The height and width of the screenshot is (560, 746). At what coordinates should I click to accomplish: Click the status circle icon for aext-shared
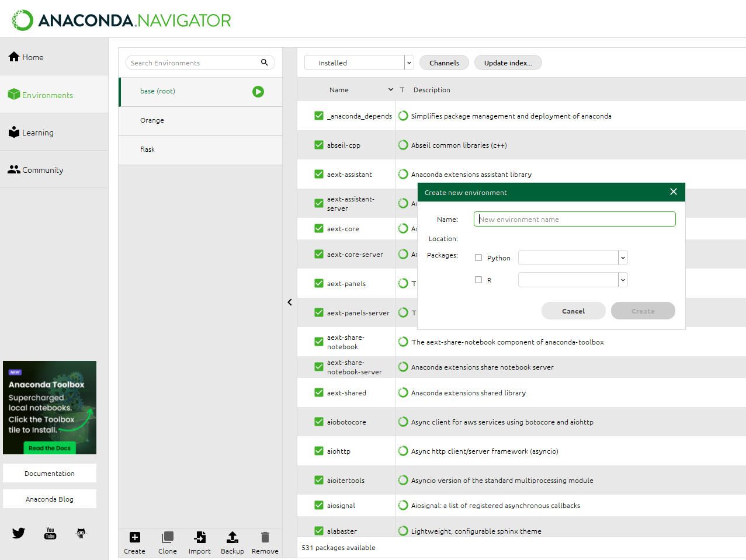coord(403,392)
